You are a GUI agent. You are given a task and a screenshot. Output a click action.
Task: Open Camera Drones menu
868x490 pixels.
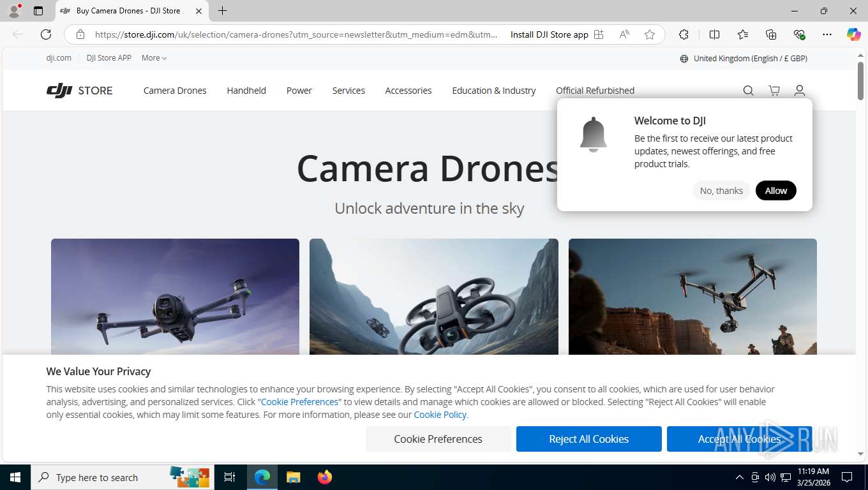point(175,91)
